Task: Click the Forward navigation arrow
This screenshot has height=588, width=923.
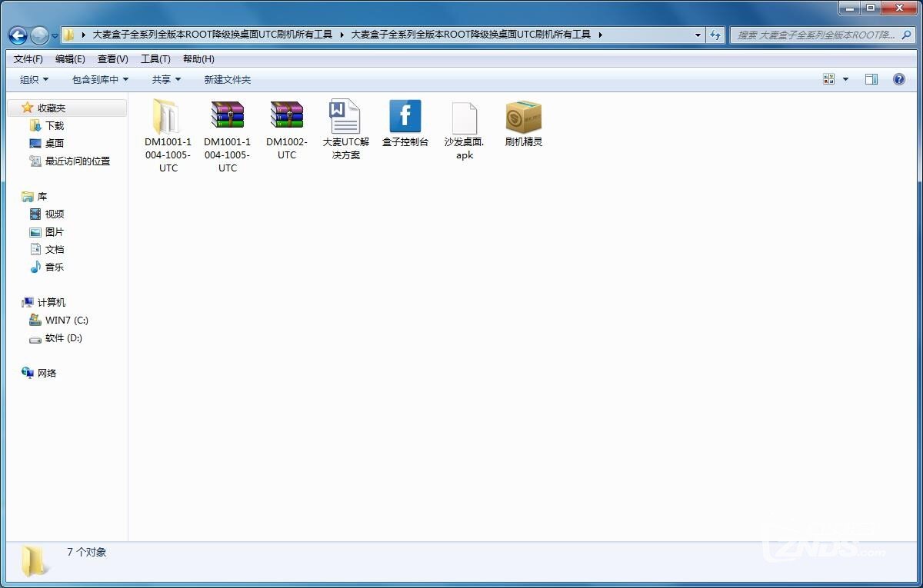Action: click(x=39, y=35)
